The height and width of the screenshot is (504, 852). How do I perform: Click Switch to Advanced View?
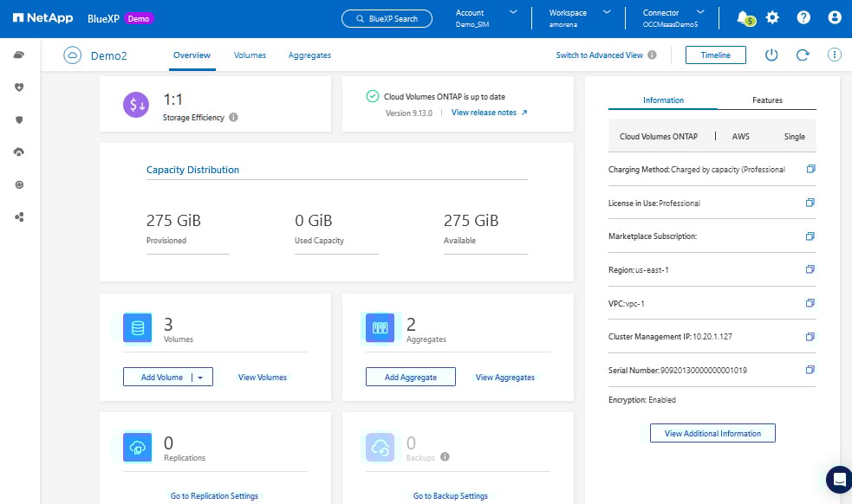(599, 55)
